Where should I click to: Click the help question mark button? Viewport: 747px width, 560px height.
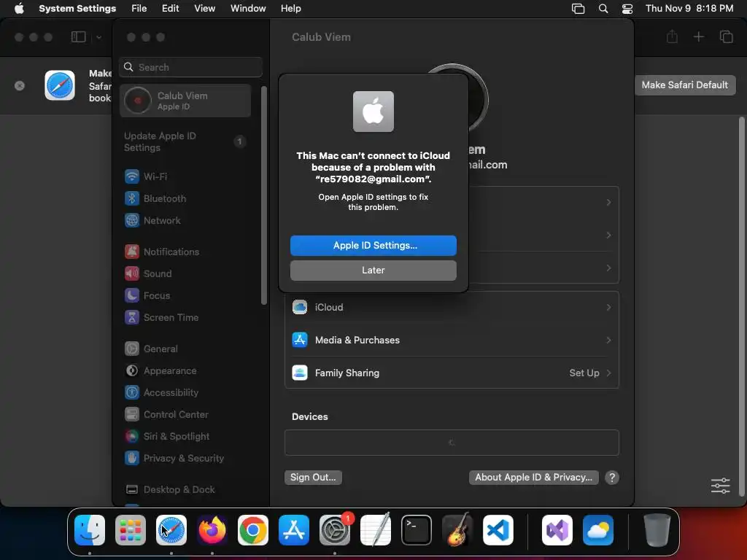[612, 478]
